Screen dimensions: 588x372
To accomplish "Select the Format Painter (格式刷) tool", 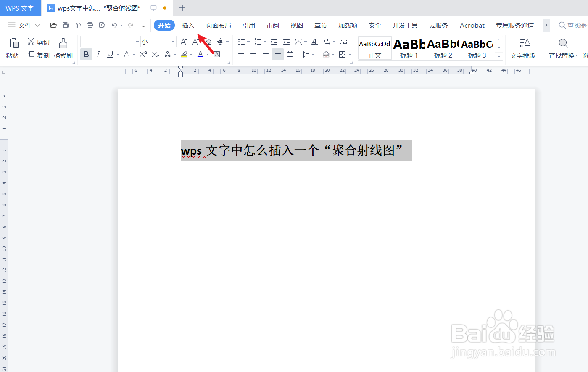I will click(x=63, y=48).
